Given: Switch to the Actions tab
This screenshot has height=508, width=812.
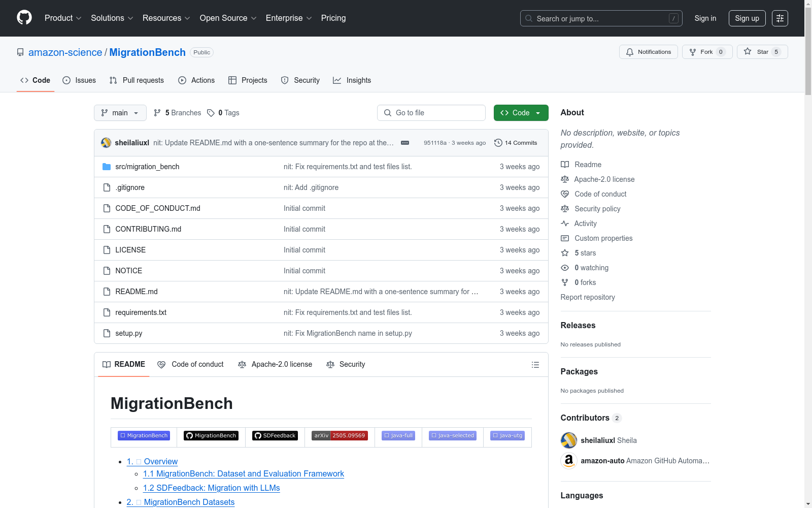Looking at the screenshot, I should (196, 80).
